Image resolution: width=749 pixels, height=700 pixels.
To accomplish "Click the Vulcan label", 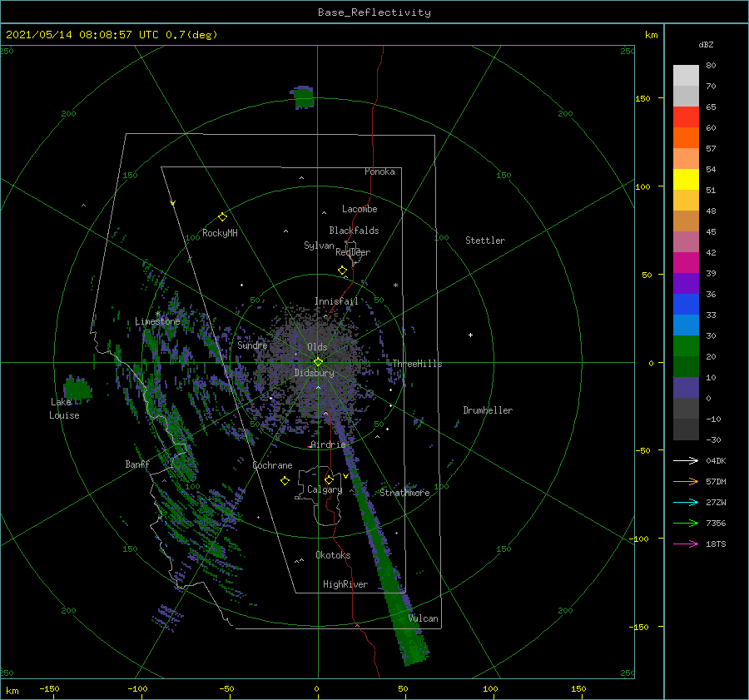I will tap(423, 618).
